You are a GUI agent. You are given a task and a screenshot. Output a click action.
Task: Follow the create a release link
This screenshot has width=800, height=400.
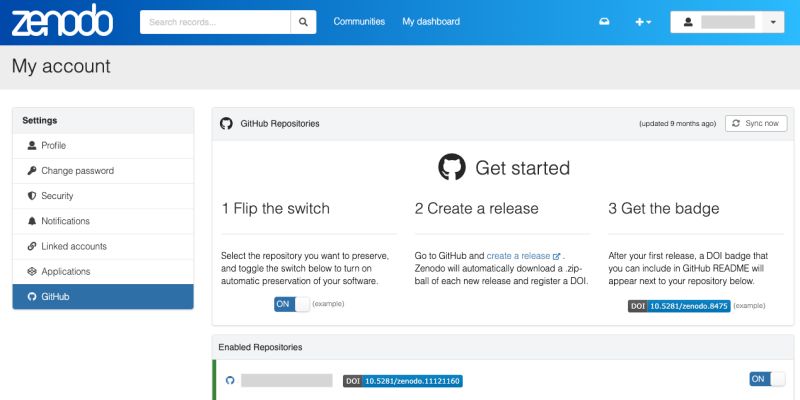pyautogui.click(x=518, y=256)
